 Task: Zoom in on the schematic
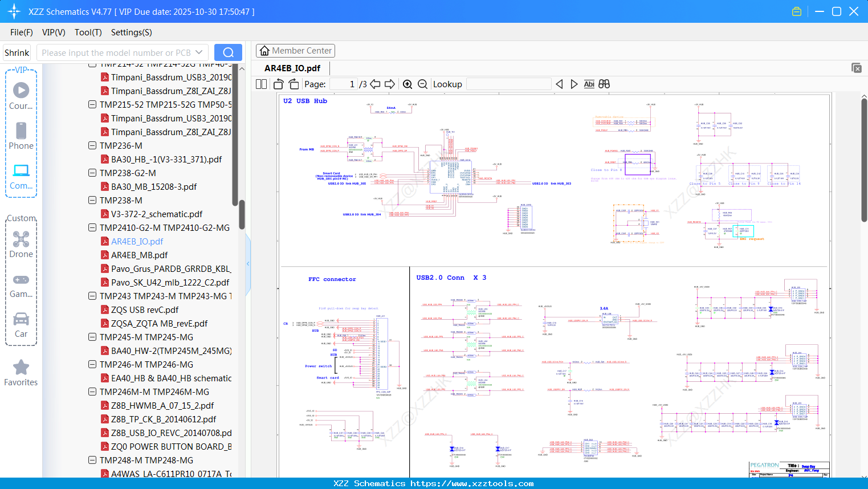[407, 84]
